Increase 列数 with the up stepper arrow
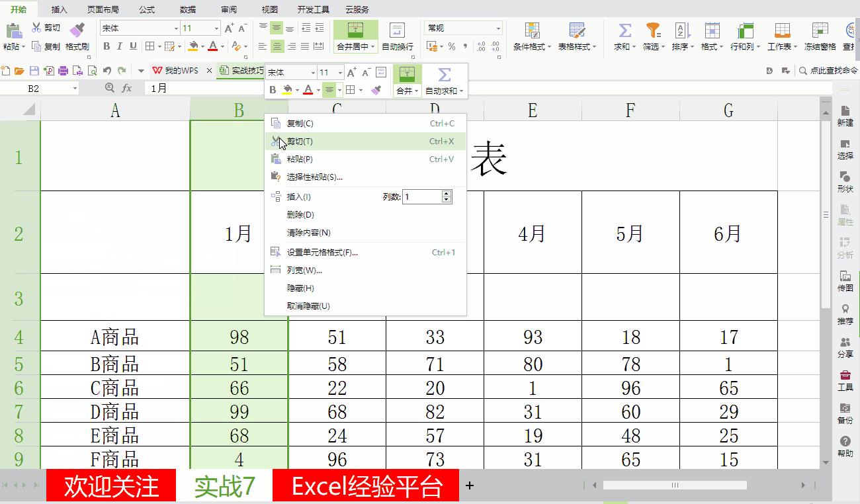Viewport: 860px width, 504px height. [447, 192]
